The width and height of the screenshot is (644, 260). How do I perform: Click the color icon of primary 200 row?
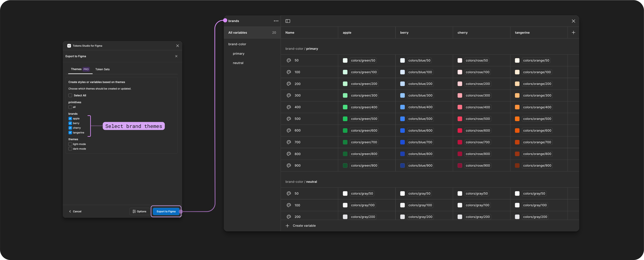[x=289, y=84]
